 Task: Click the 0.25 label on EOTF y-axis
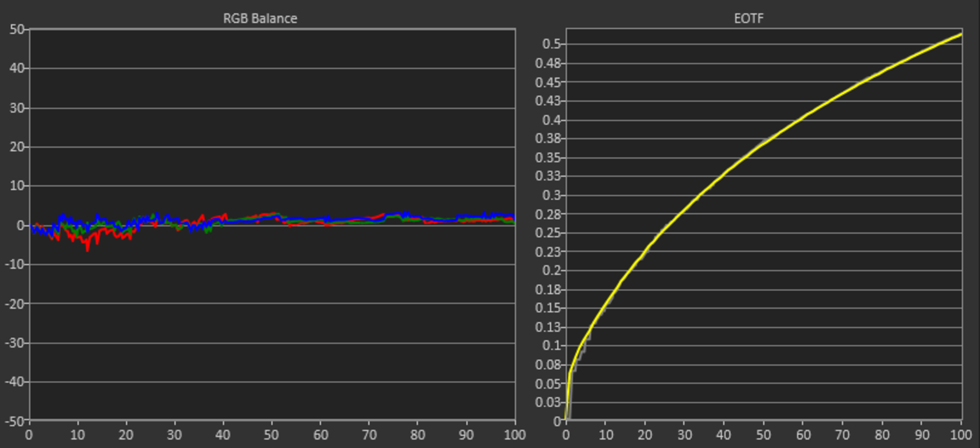(x=548, y=233)
